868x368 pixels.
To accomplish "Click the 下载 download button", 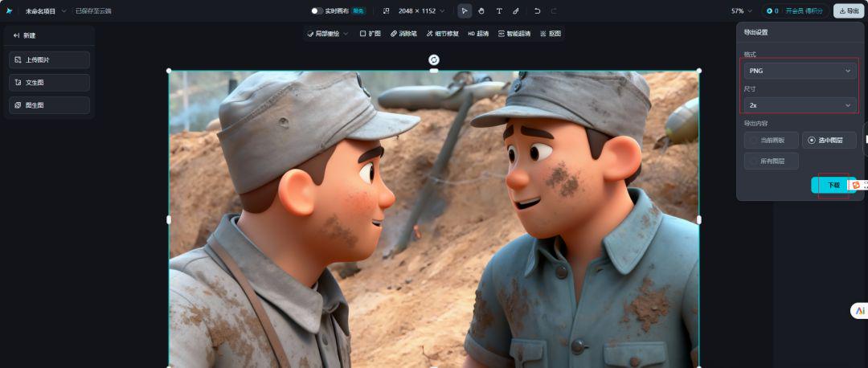I will tap(833, 185).
